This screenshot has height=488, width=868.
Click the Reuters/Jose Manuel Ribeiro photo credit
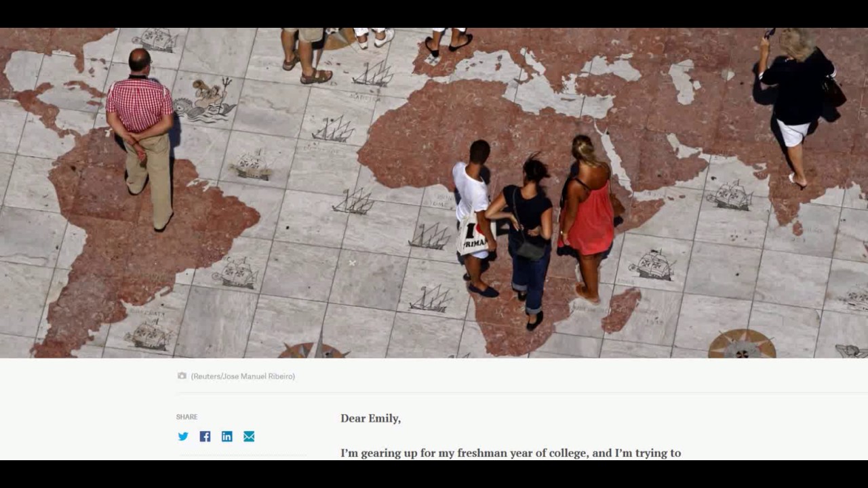(243, 376)
